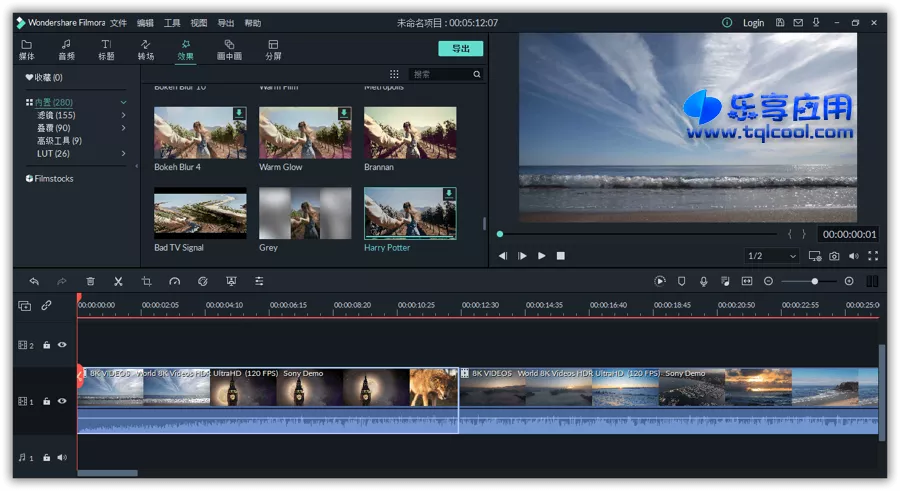Stop the preview playback
Viewport: 900px width, 491px height.
tap(561, 256)
